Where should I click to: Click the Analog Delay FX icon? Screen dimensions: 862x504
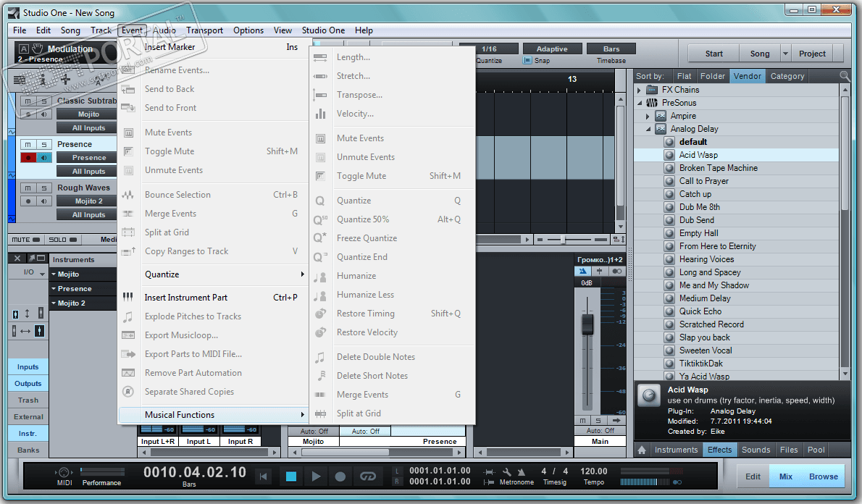point(661,129)
